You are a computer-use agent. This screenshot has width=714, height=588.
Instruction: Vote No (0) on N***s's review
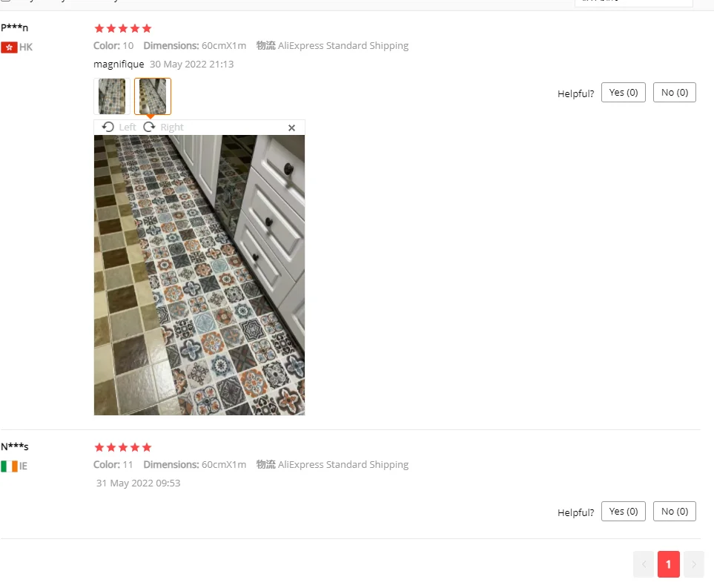pos(675,512)
